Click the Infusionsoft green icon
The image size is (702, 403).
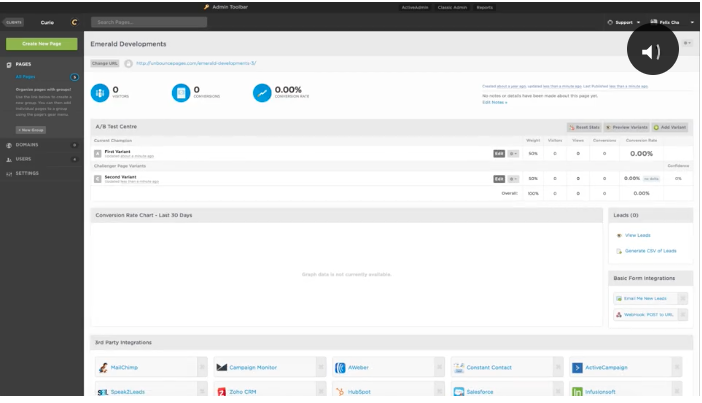click(x=577, y=392)
